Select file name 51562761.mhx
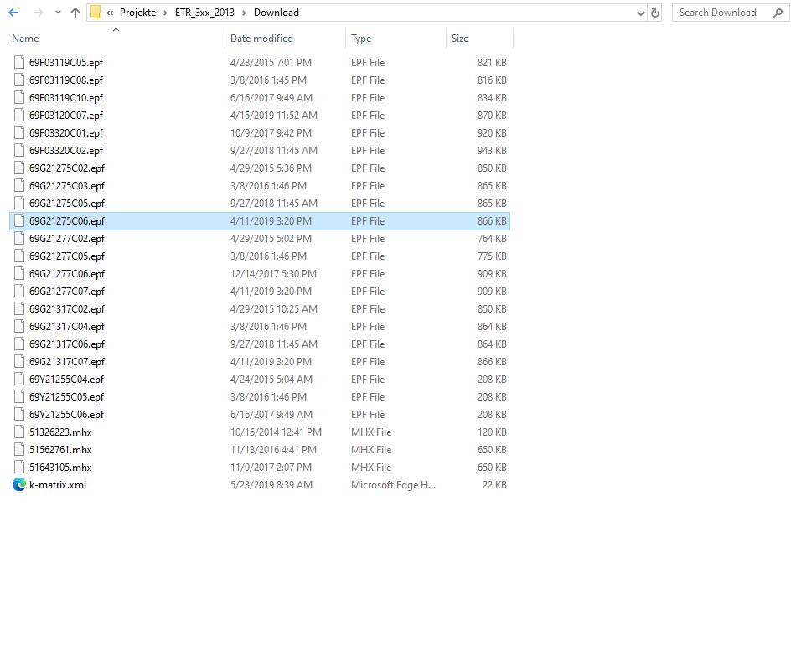Screen dimensions: 796x672 coord(60,450)
